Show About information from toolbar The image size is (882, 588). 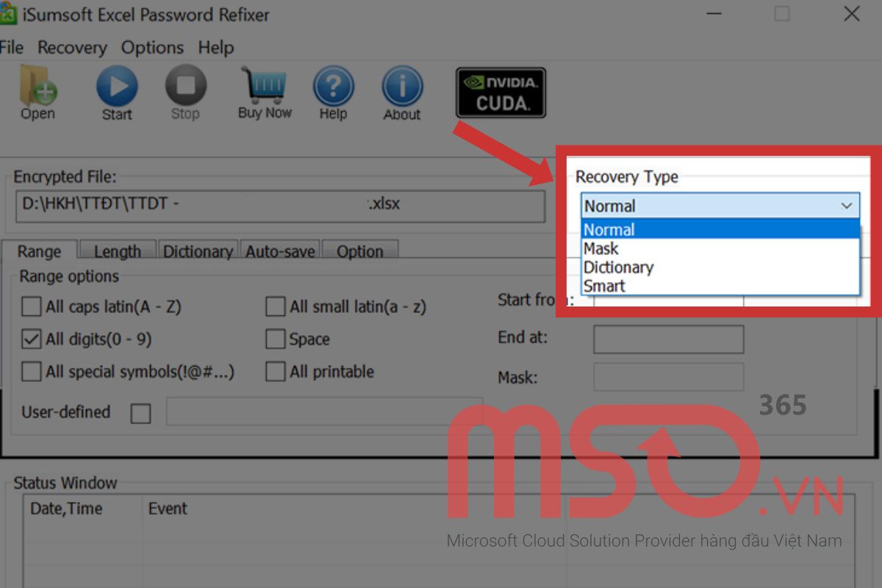tap(402, 93)
